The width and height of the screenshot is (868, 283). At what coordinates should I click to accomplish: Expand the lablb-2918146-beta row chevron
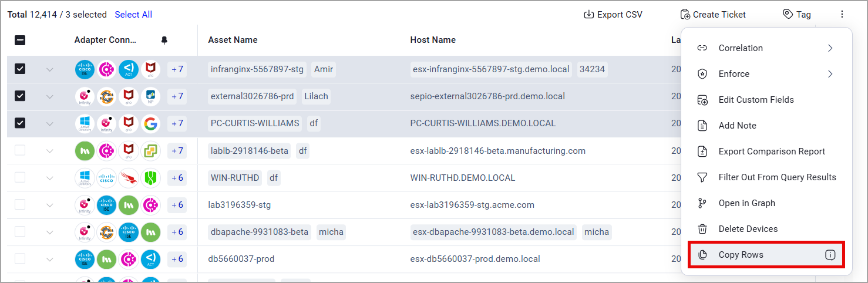49,151
